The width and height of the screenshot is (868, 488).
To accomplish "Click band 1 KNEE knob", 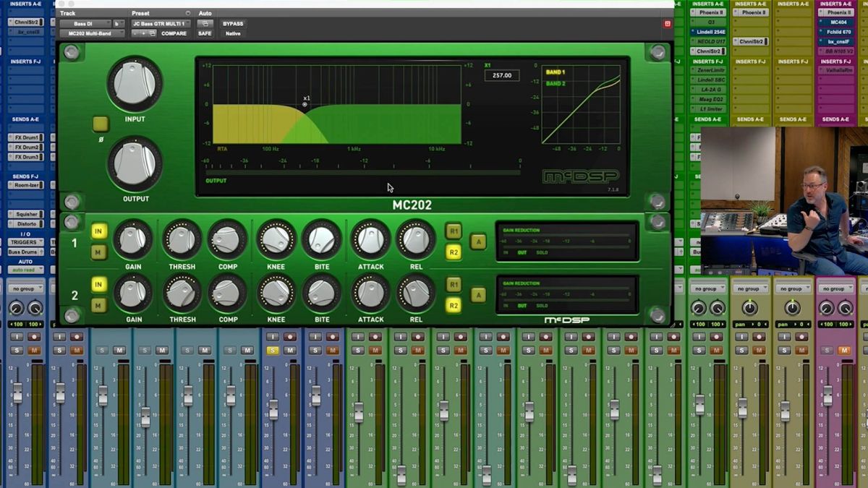I will (276, 240).
